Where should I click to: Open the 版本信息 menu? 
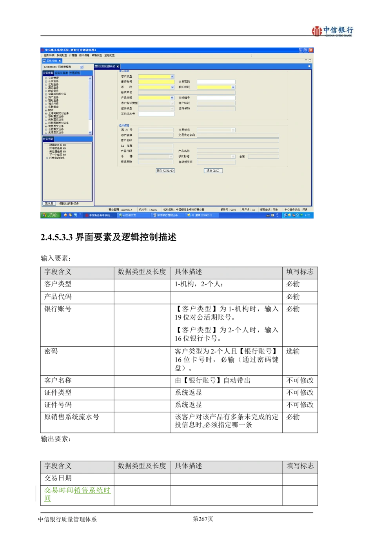[84, 55]
